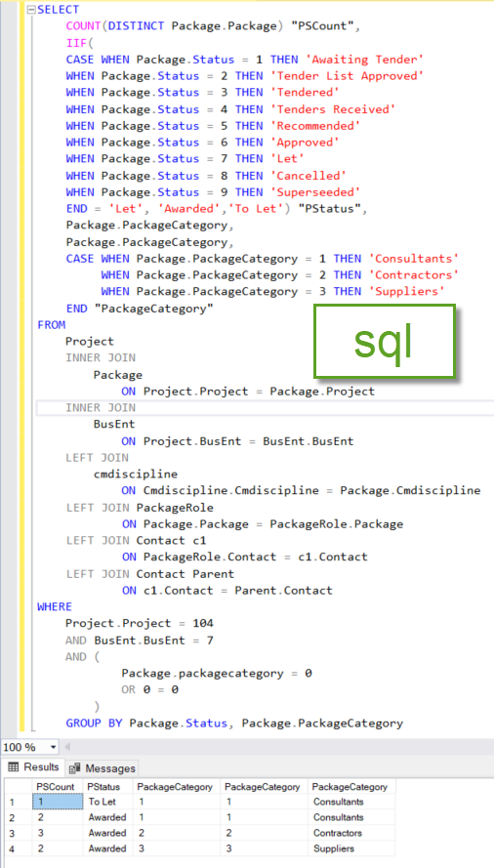The image size is (494, 868).
Task: Select result row header 3
Action: click(19, 833)
